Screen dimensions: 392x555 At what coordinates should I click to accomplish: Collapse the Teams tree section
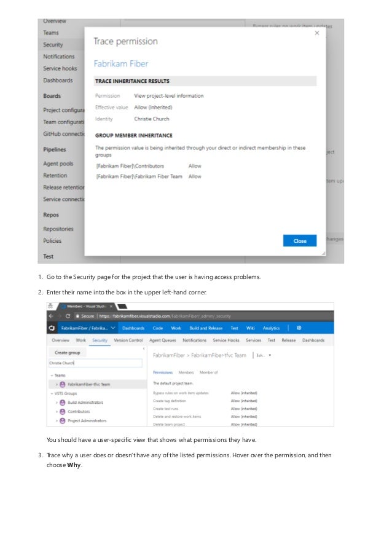52,375
